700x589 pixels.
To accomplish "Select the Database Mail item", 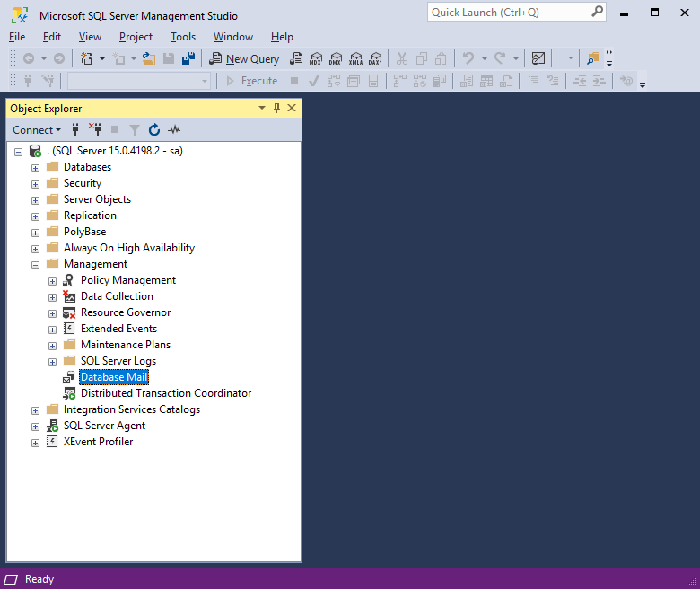I will tap(114, 377).
